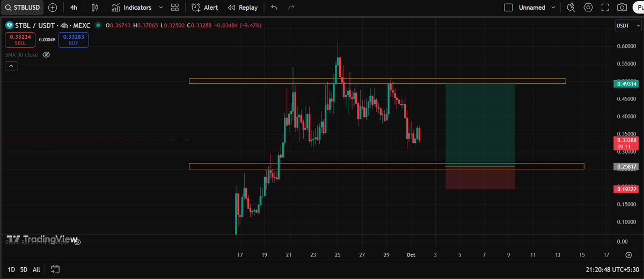Select the chart layout square icon
The width and height of the screenshot is (644, 279).
(509, 8)
